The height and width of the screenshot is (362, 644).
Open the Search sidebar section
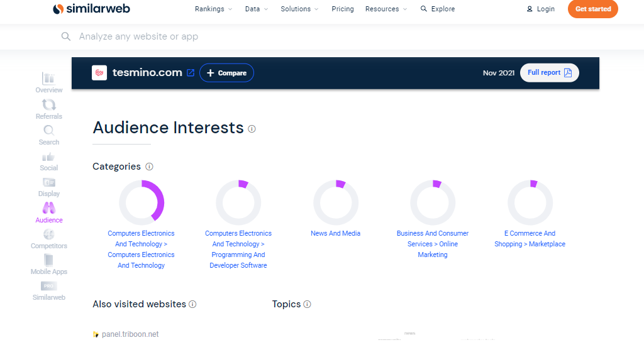49,135
